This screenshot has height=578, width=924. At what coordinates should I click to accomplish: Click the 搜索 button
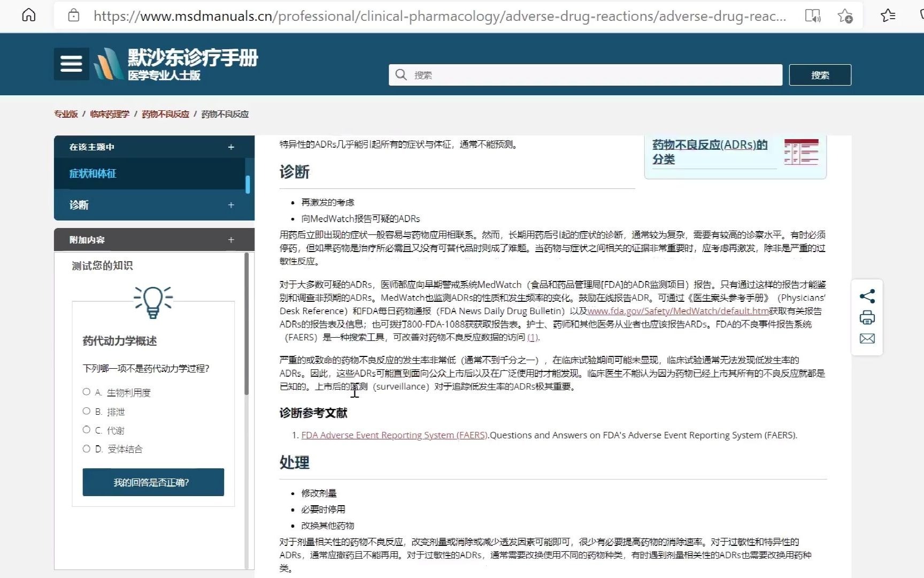tap(820, 75)
